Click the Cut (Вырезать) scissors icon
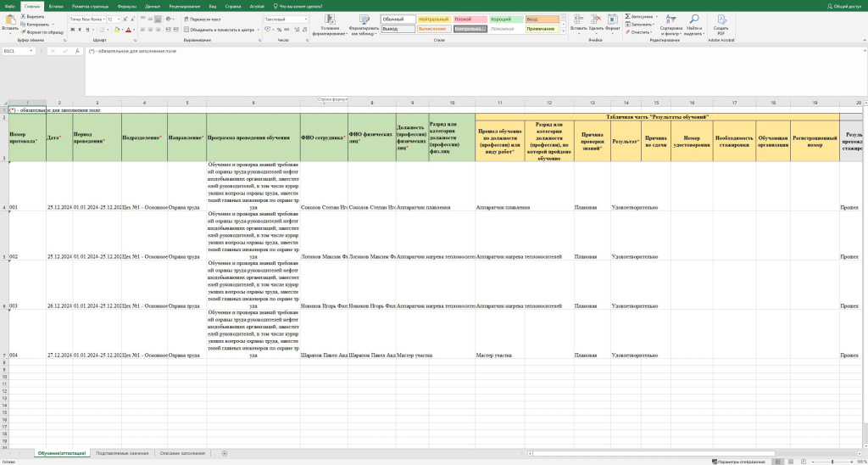Image resolution: width=868 pixels, height=465 pixels. [23, 17]
